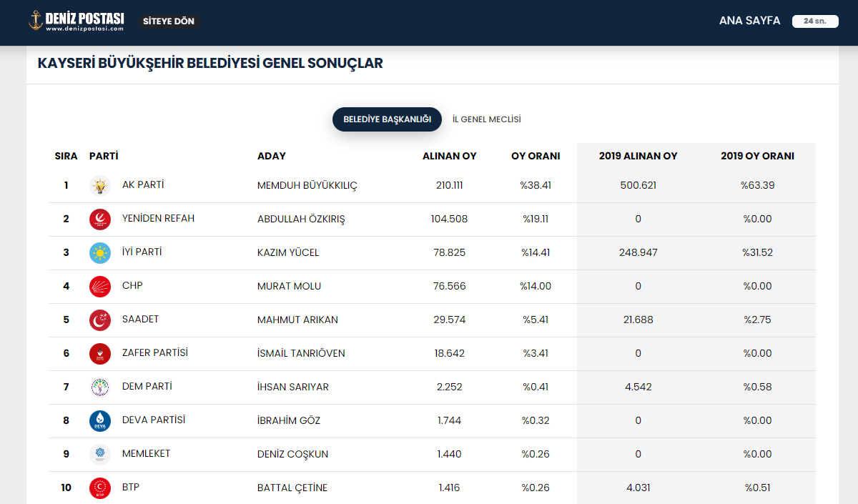Click candidate name İsmail Tanrıöven
858x504 pixels.
301,353
